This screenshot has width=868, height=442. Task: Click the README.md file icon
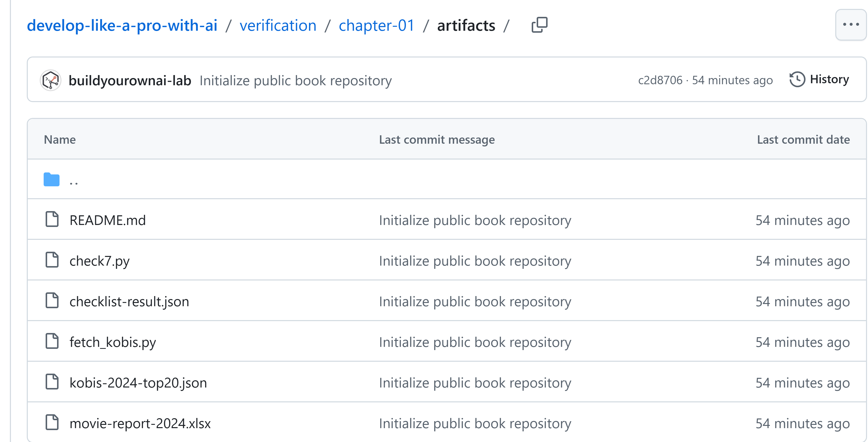point(52,219)
